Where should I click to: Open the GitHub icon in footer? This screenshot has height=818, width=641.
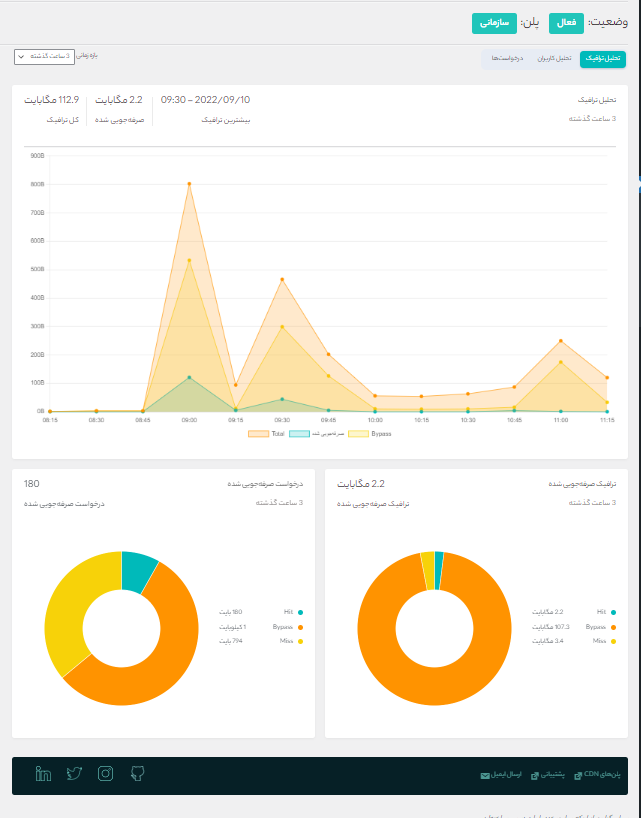(x=138, y=773)
